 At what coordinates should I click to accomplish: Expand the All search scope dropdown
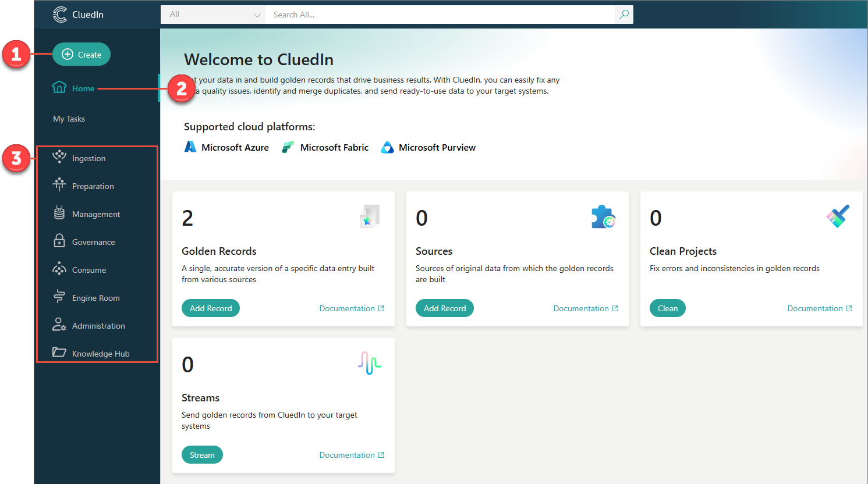pyautogui.click(x=213, y=15)
